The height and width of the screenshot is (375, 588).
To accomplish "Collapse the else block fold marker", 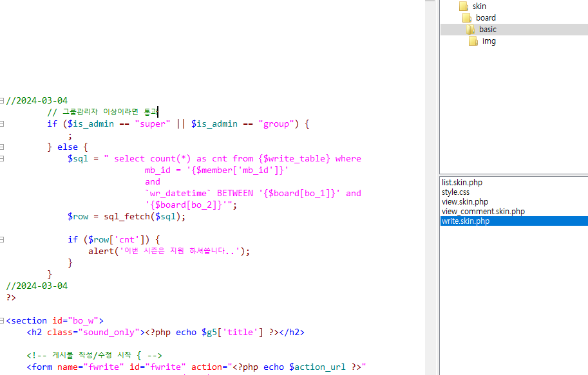I will [3, 147].
